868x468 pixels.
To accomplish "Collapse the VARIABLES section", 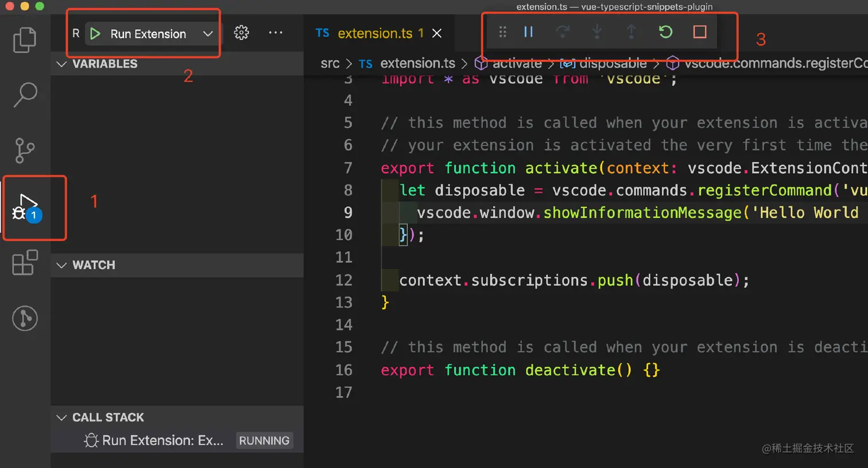I will tap(177, 64).
